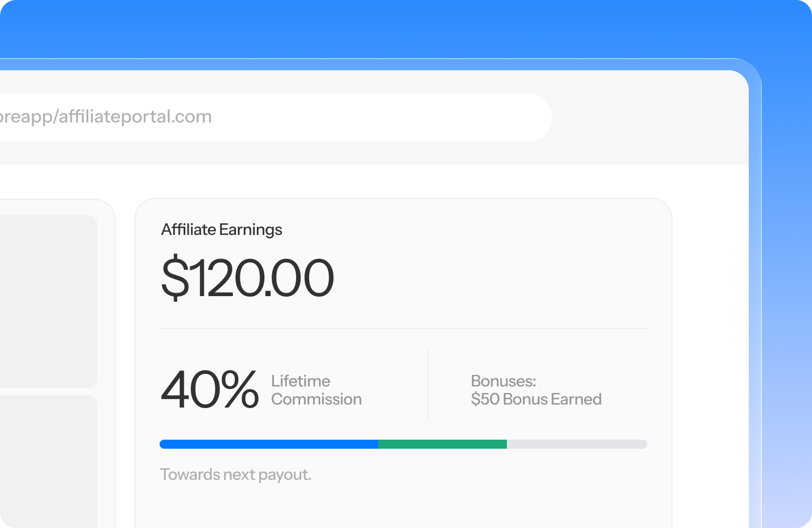This screenshot has height=528, width=812.
Task: Click the gray browser toolbar area
Action: [650, 117]
